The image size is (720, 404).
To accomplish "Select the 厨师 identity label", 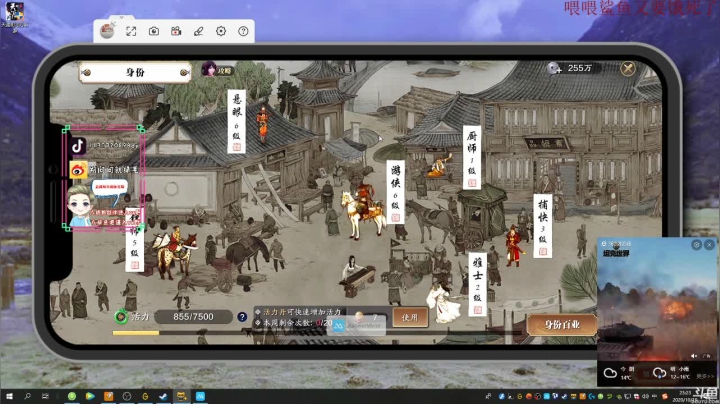I will point(472,157).
